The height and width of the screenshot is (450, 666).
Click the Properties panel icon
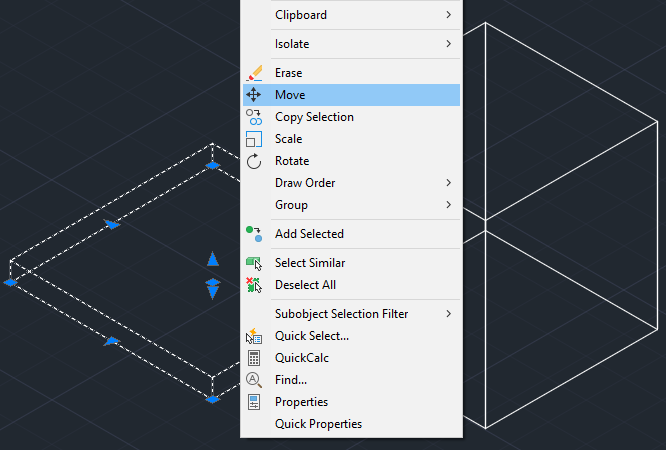pyautogui.click(x=254, y=402)
